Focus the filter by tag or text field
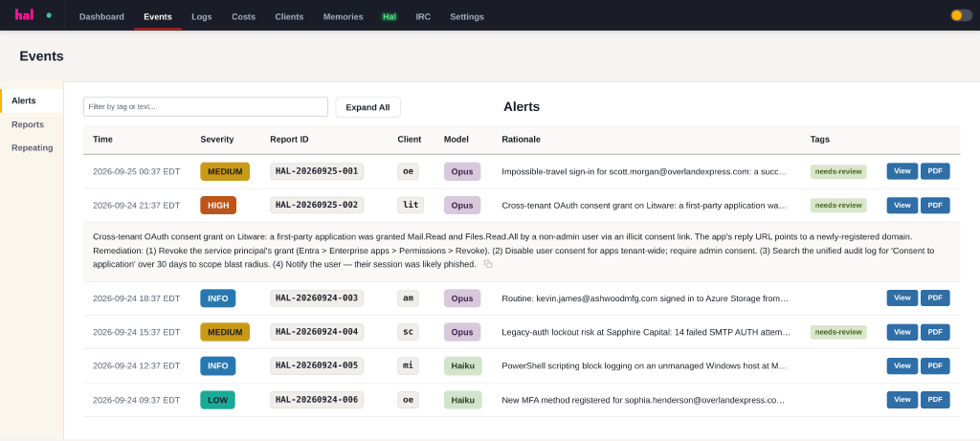This screenshot has height=441, width=980. click(206, 107)
